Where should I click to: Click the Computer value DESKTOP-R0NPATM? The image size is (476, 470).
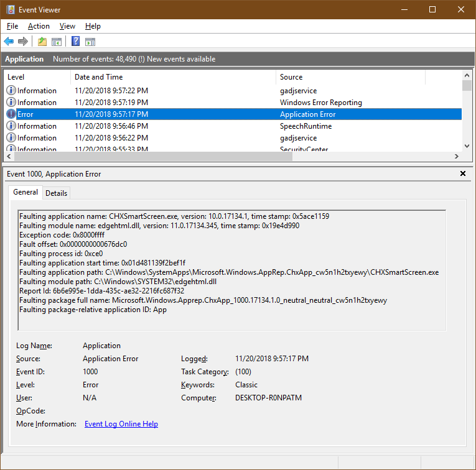[x=268, y=398]
